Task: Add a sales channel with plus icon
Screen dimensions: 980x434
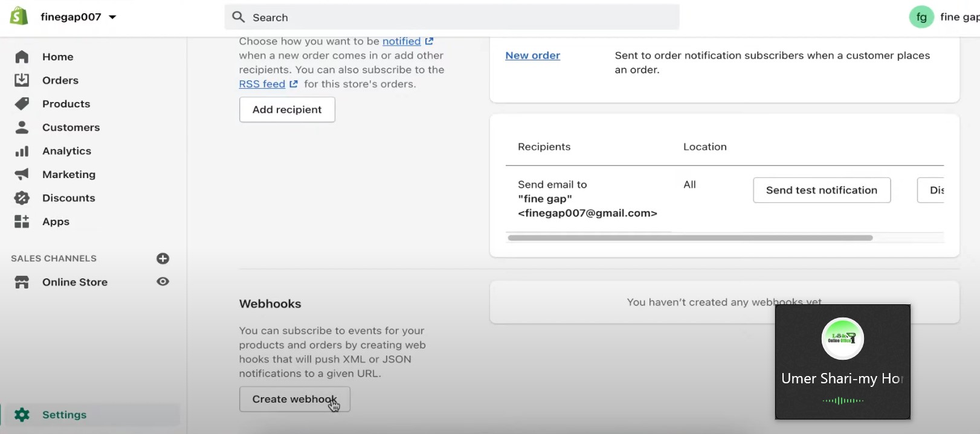Action: tap(163, 258)
